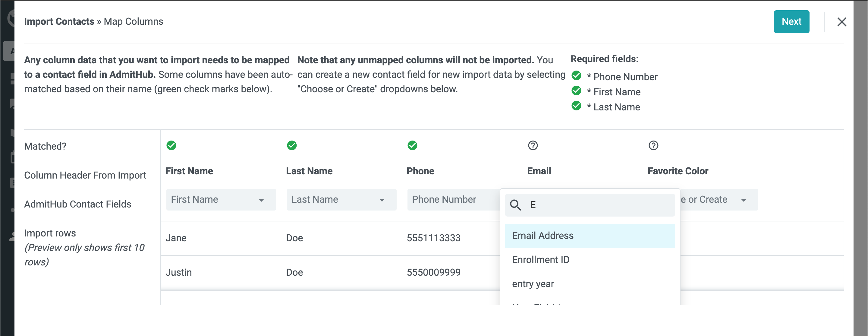
Task: Click the Phone column header
Action: 420,171
